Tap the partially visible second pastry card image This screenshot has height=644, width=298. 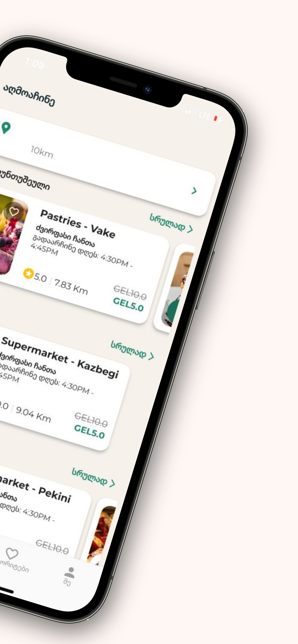tap(177, 289)
